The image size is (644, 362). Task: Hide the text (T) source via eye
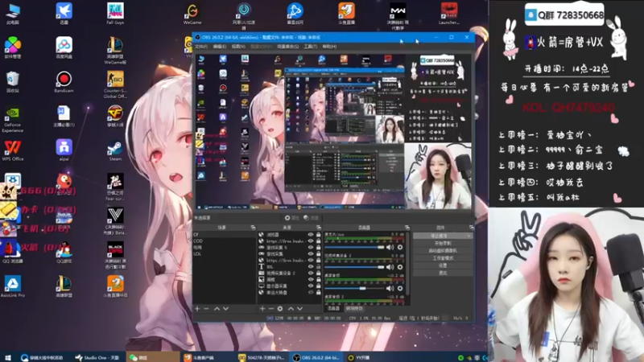click(311, 267)
